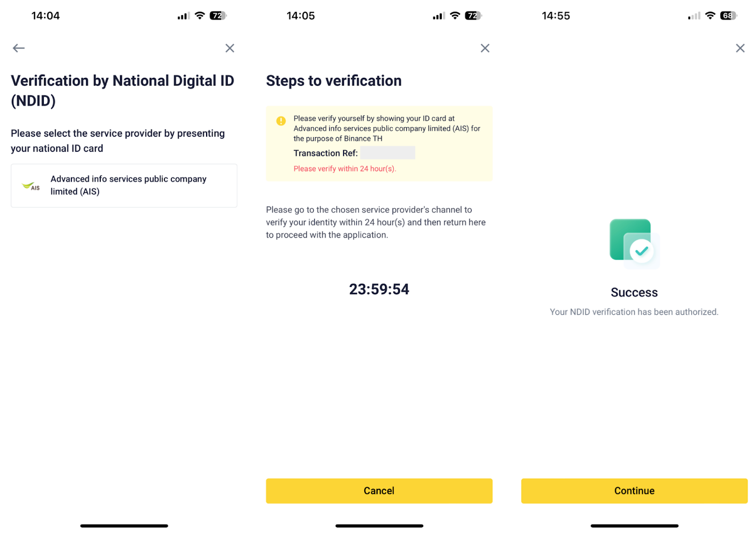
Task: Tap the home indicator bar under Continue
Action: tap(634, 525)
